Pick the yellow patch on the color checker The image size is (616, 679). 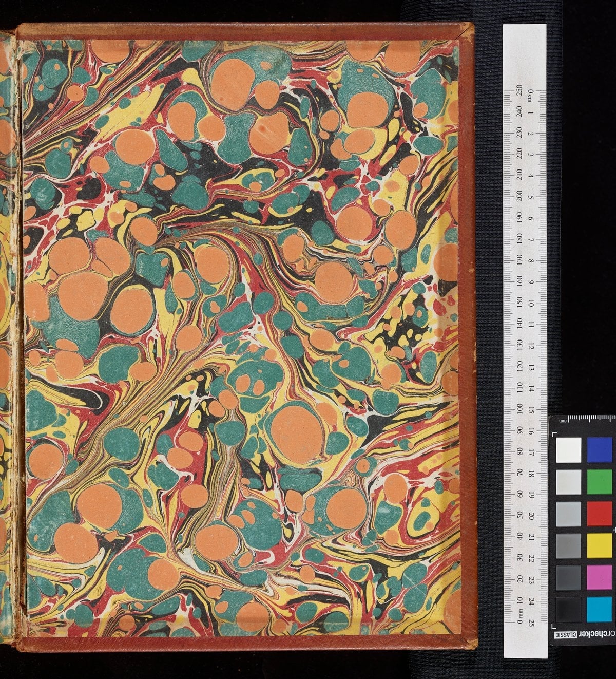click(600, 545)
